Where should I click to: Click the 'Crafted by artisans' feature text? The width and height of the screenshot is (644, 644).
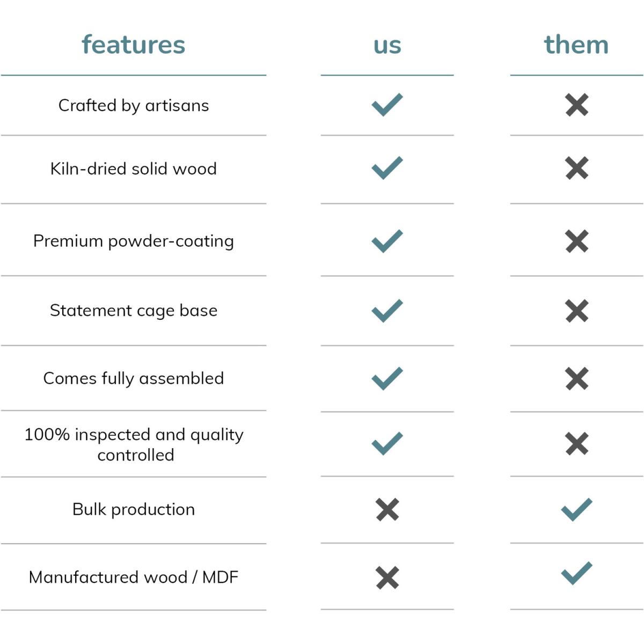134,105
